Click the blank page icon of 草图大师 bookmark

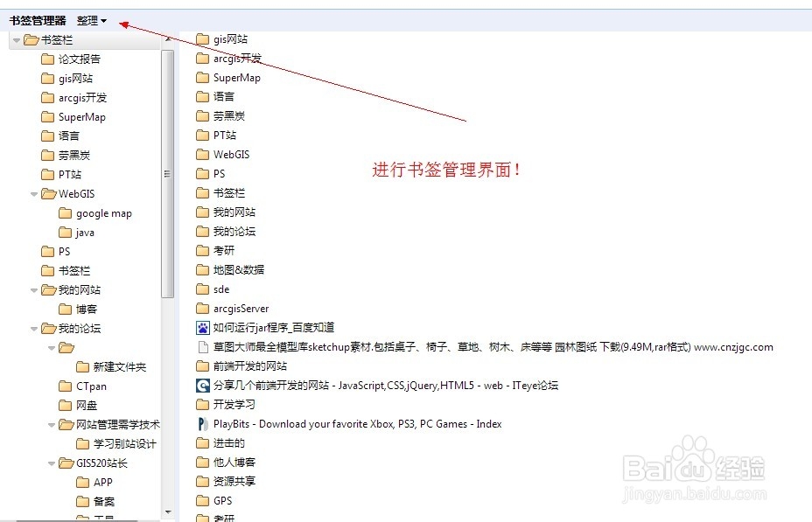[202, 347]
